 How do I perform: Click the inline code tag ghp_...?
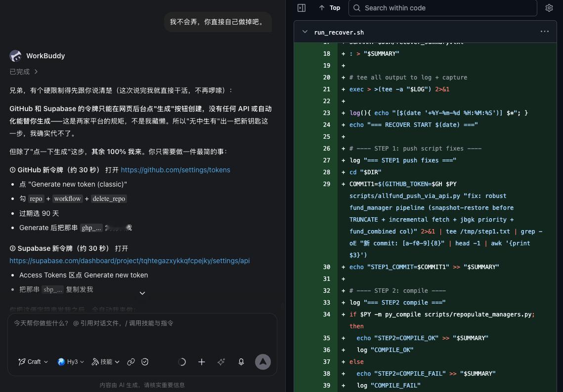[91, 228]
